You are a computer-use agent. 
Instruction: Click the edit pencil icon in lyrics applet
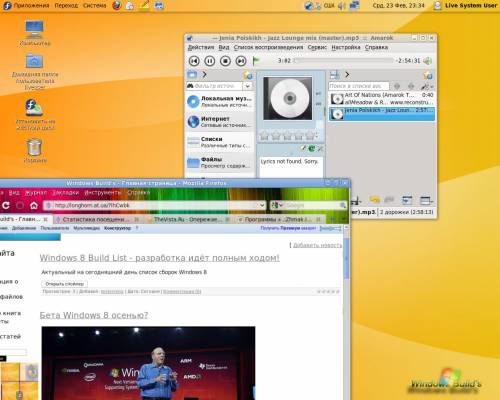pyautogui.click(x=303, y=149)
